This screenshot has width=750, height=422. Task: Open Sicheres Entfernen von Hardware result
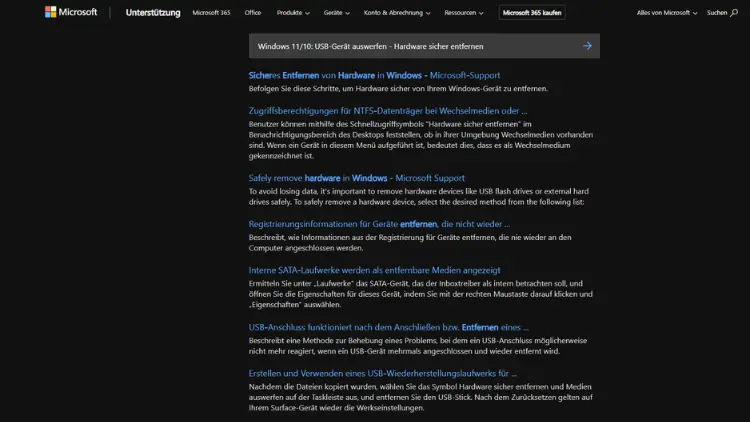(x=374, y=75)
